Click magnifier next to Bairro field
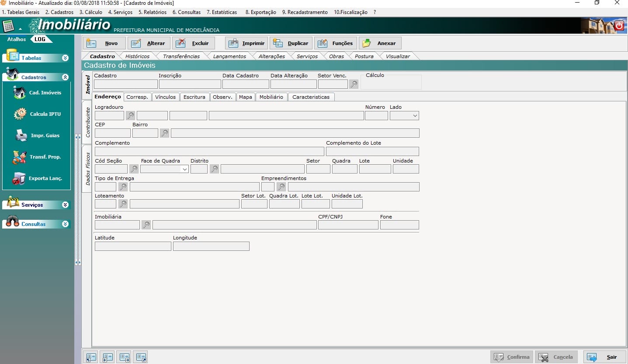 click(164, 133)
